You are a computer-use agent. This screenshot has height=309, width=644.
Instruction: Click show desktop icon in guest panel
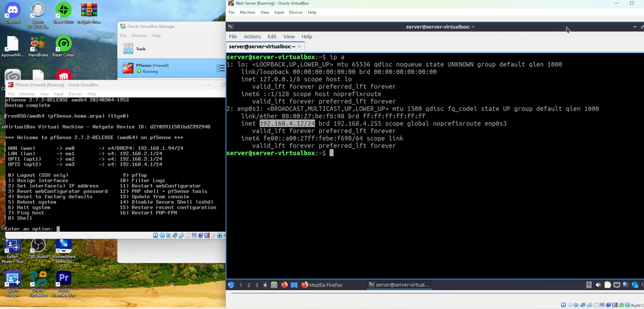294,285
